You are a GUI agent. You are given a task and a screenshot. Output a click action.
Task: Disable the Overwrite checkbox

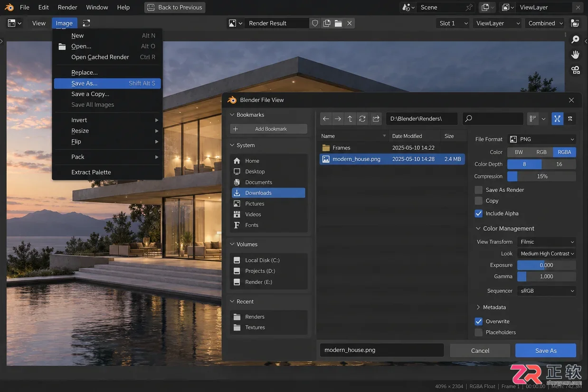tap(479, 321)
